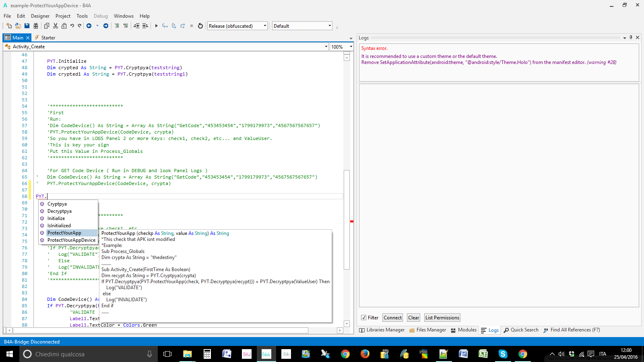644x362 pixels.
Task: Expand the toolbar overflow options arrow
Action: pos(337,27)
